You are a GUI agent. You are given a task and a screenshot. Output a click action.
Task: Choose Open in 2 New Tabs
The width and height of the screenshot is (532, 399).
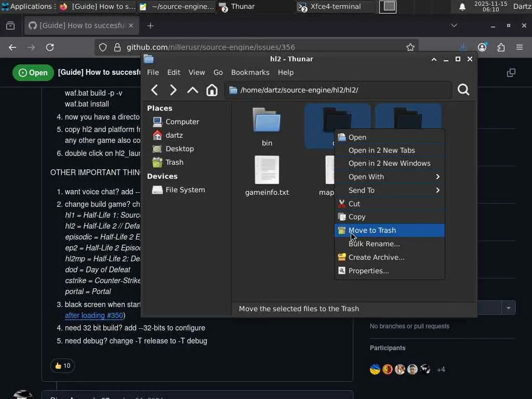[390, 150]
